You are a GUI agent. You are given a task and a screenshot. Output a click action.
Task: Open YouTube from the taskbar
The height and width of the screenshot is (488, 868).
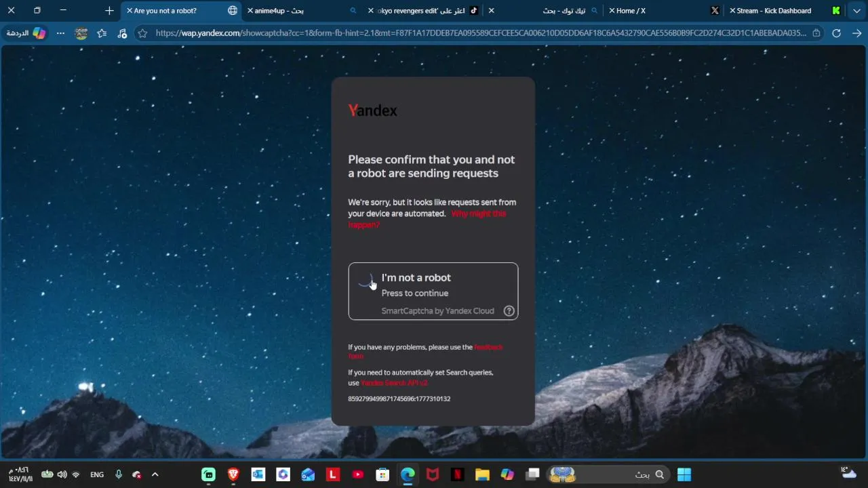(x=358, y=474)
